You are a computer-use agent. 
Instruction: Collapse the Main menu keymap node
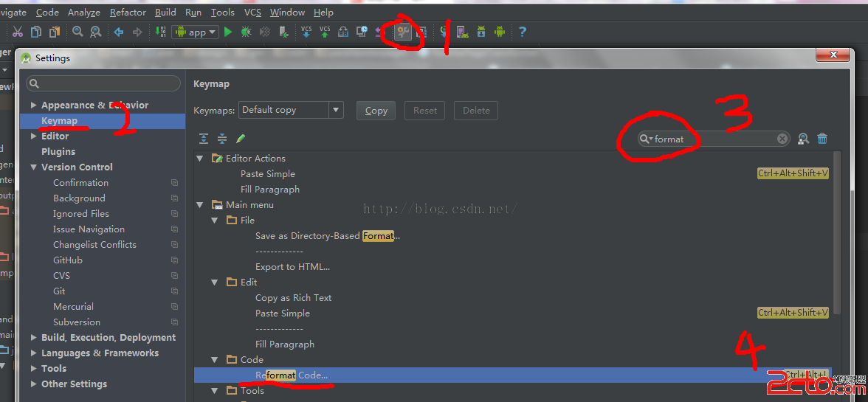pos(200,204)
